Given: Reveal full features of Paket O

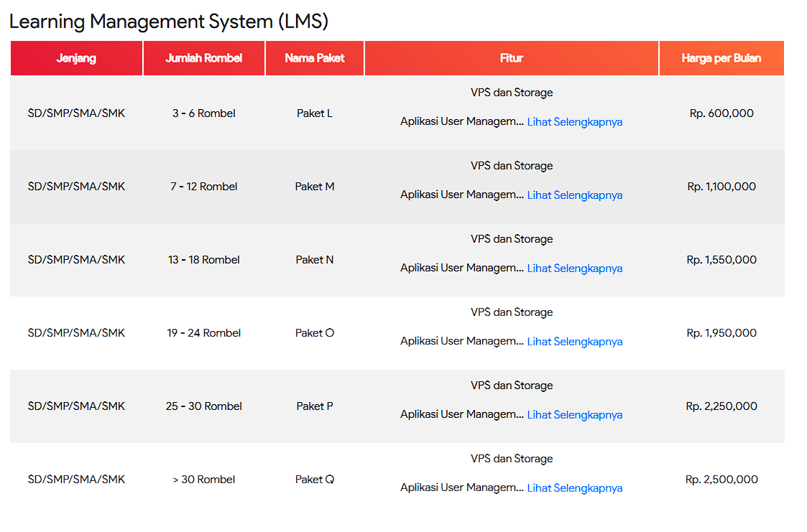Looking at the screenshot, I should tap(574, 341).
